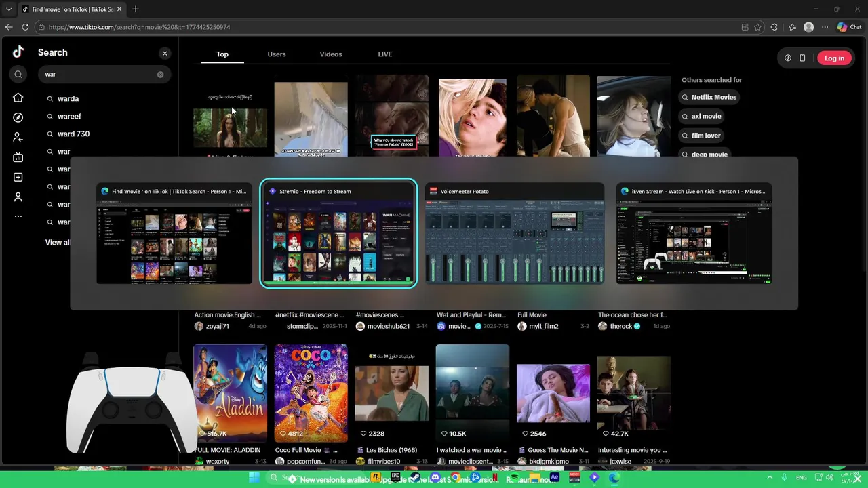Open Copilot Chat in Edge

point(850,27)
